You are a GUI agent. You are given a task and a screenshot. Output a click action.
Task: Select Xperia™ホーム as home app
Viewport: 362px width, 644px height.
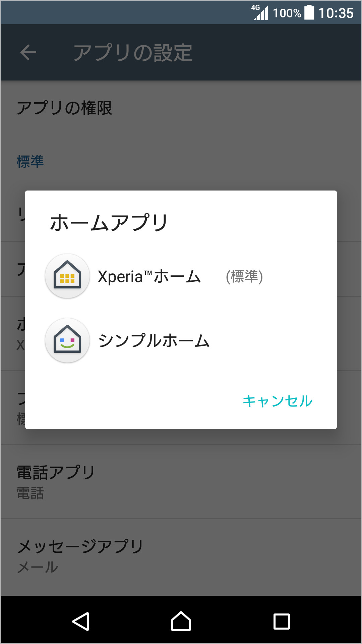(149, 277)
